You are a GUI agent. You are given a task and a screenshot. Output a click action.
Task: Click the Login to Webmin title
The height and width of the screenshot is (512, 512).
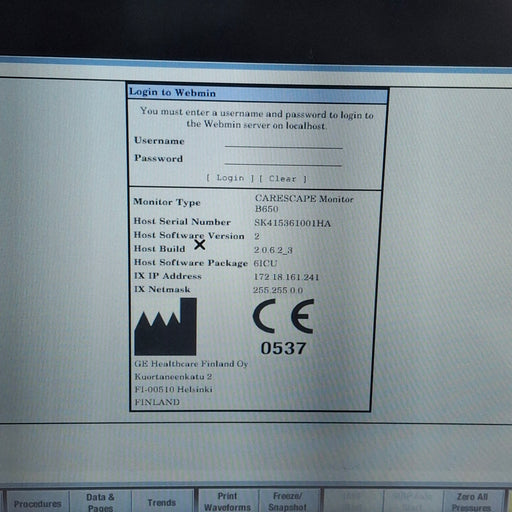tap(173, 92)
